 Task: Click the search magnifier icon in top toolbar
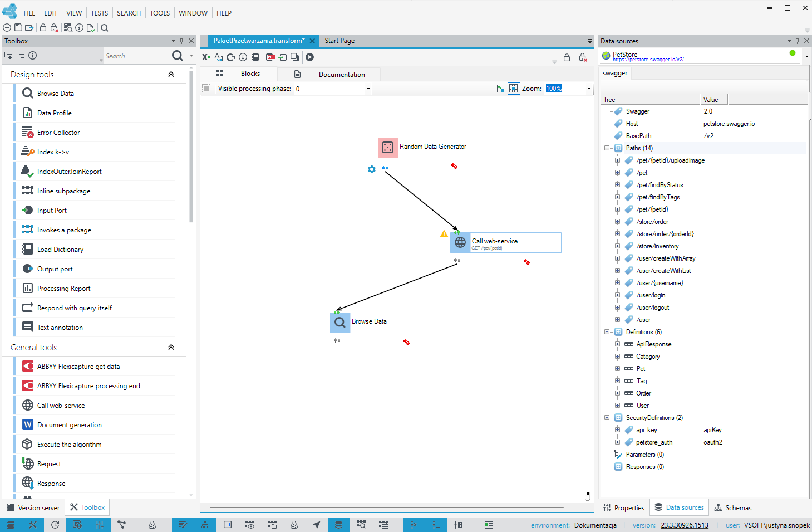pos(105,28)
